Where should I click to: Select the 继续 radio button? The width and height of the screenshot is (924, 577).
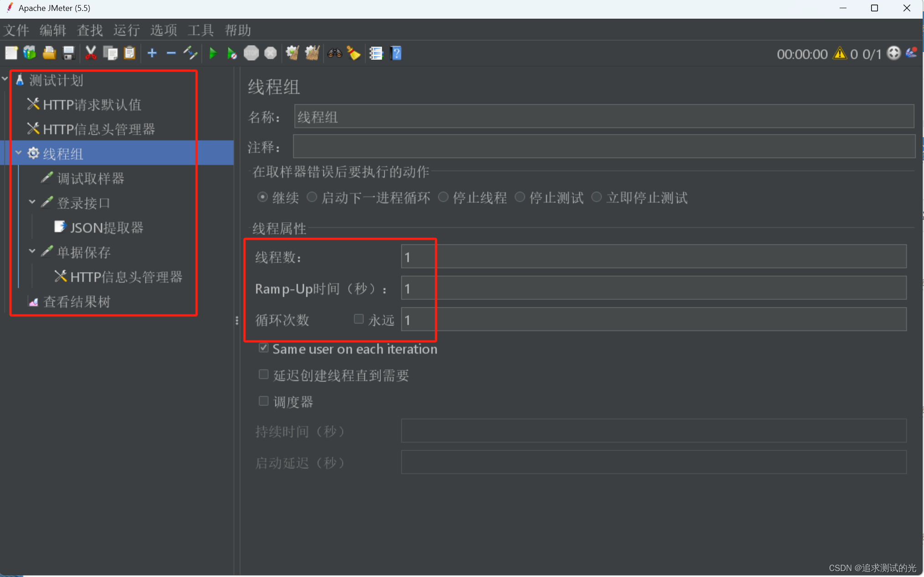tap(262, 197)
